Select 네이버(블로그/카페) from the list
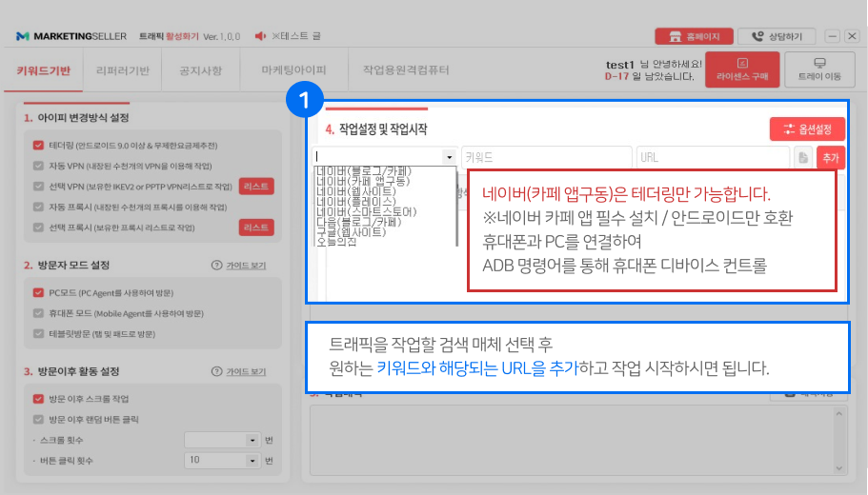 tap(364, 171)
